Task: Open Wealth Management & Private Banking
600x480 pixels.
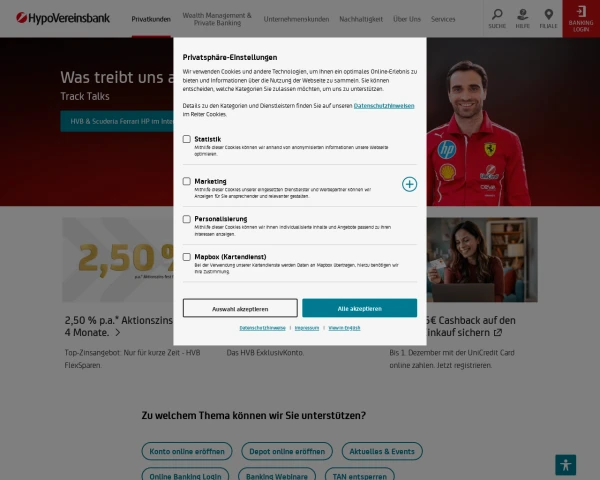Action: point(217,19)
